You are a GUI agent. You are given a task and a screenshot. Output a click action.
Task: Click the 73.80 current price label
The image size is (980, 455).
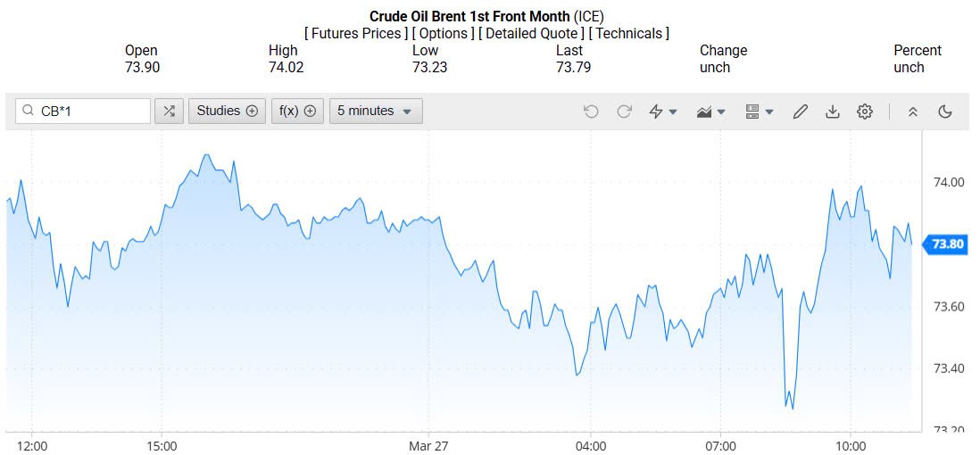(x=947, y=244)
